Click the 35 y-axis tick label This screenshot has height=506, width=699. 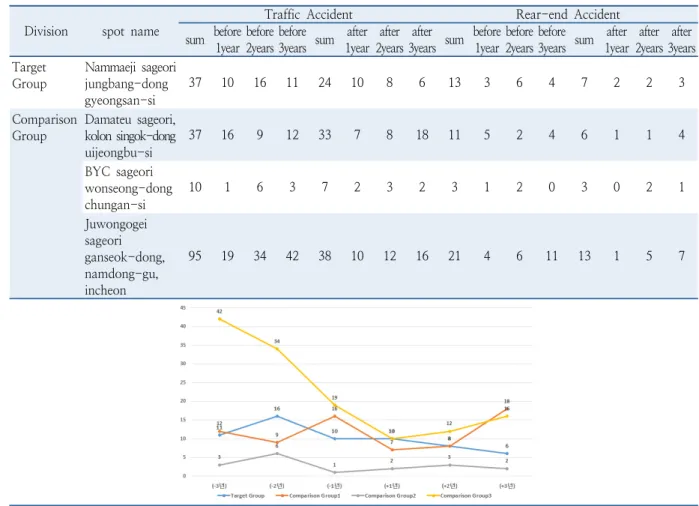point(183,345)
